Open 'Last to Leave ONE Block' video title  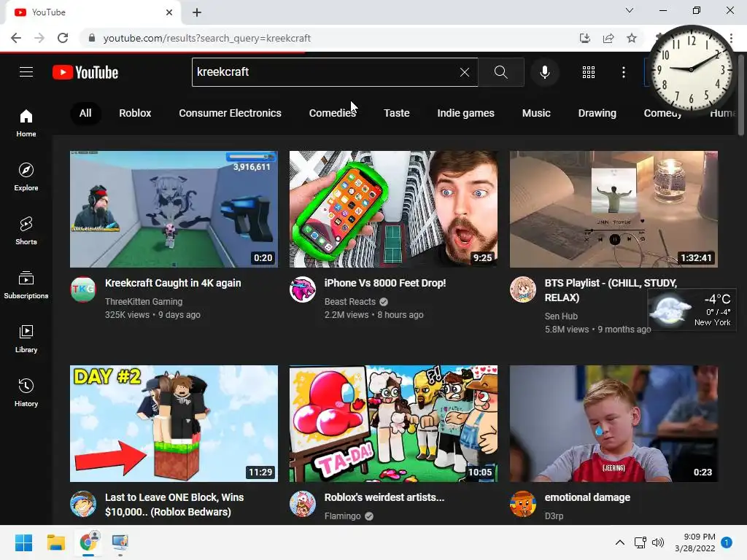(174, 505)
